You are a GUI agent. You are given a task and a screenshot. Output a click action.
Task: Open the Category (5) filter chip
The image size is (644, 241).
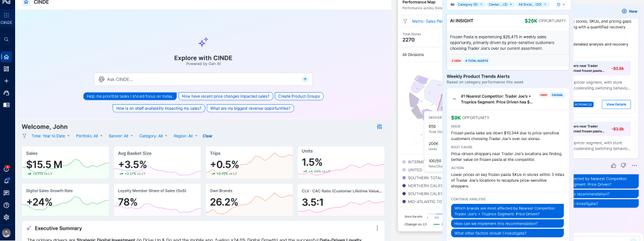point(471,4)
